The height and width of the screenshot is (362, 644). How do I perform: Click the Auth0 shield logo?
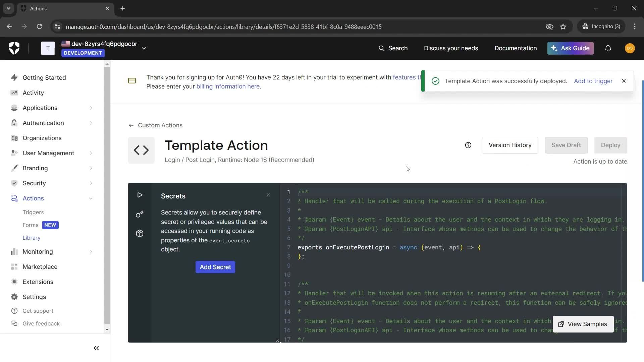(14, 48)
